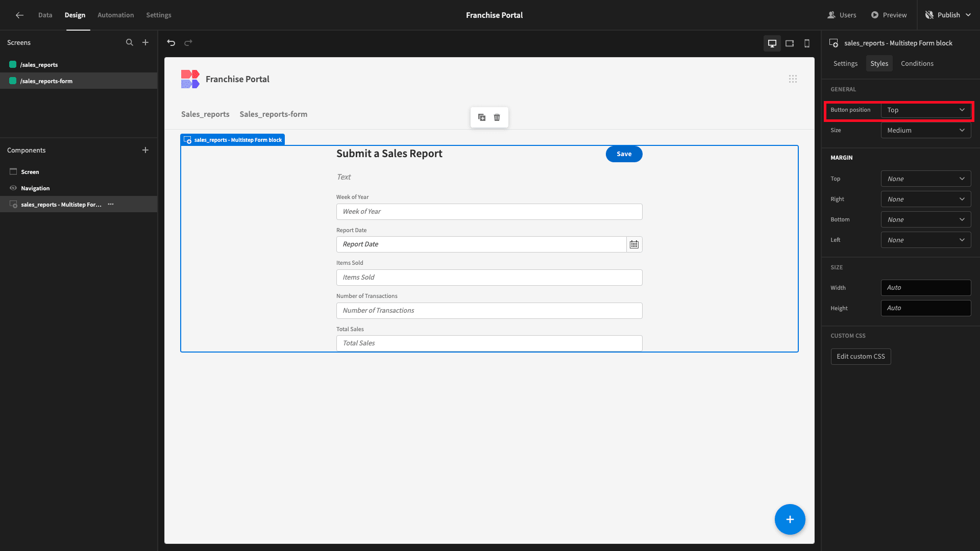Click the blue Save button
Viewport: 980px width, 551px height.
pos(624,154)
